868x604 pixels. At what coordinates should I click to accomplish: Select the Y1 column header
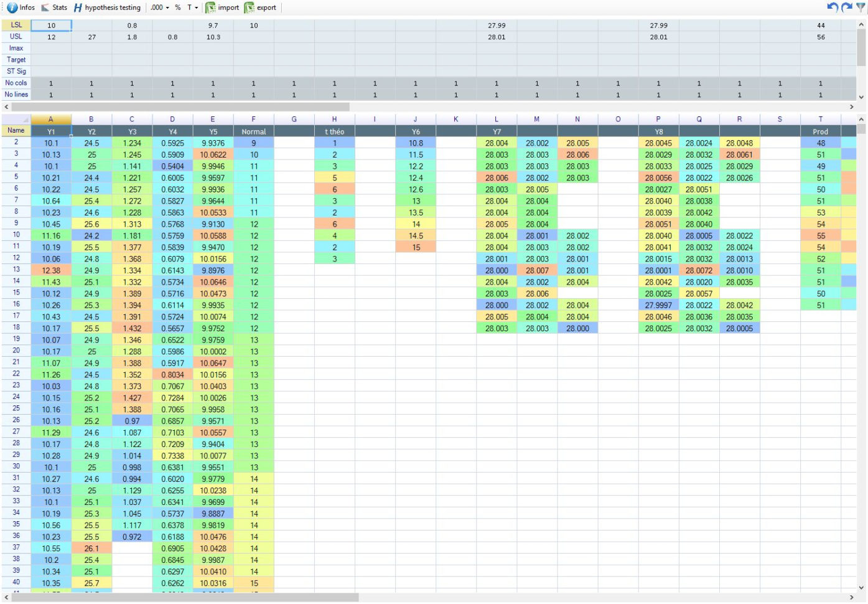pos(51,131)
